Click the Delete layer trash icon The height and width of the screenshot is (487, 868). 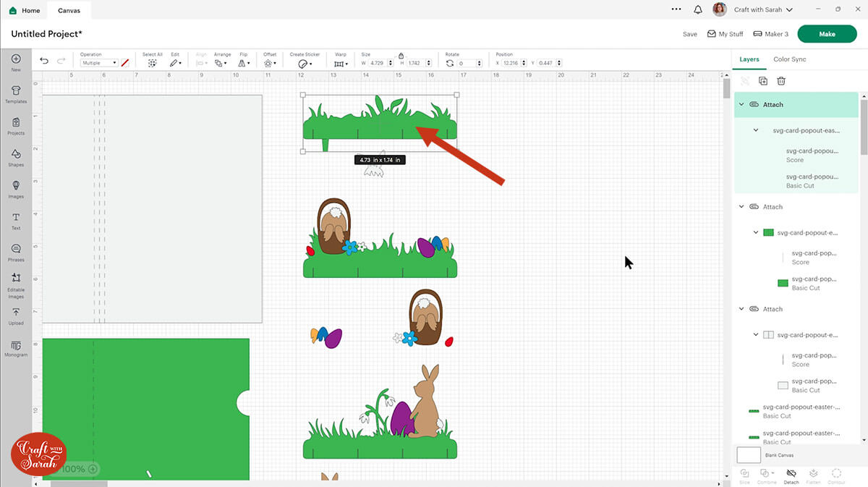coord(781,82)
